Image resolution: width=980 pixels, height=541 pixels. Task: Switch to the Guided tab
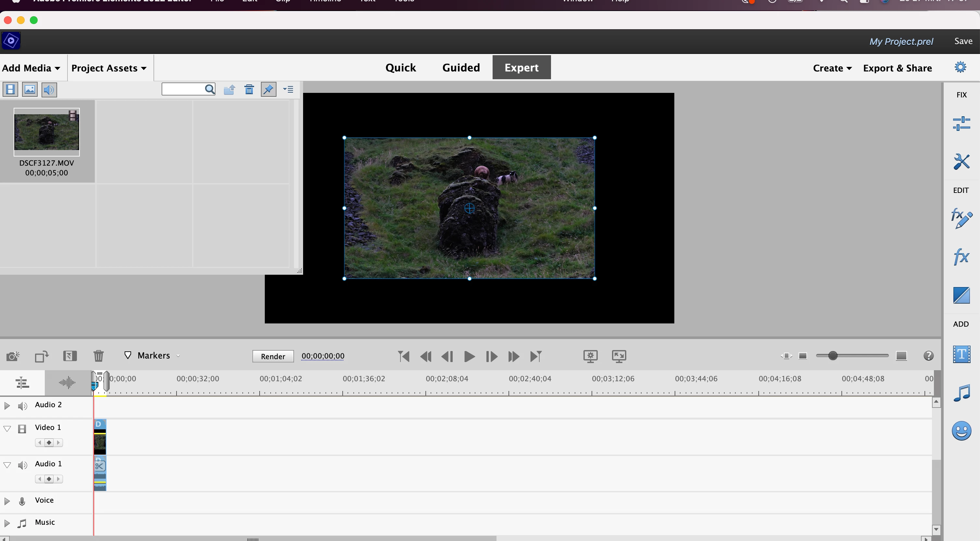[x=461, y=68]
